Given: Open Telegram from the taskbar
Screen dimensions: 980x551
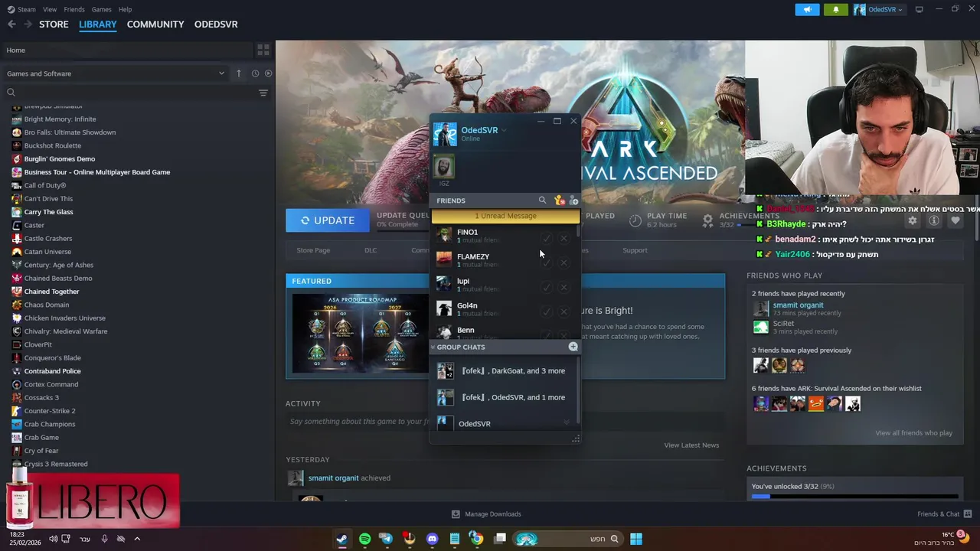Looking at the screenshot, I should (387, 539).
